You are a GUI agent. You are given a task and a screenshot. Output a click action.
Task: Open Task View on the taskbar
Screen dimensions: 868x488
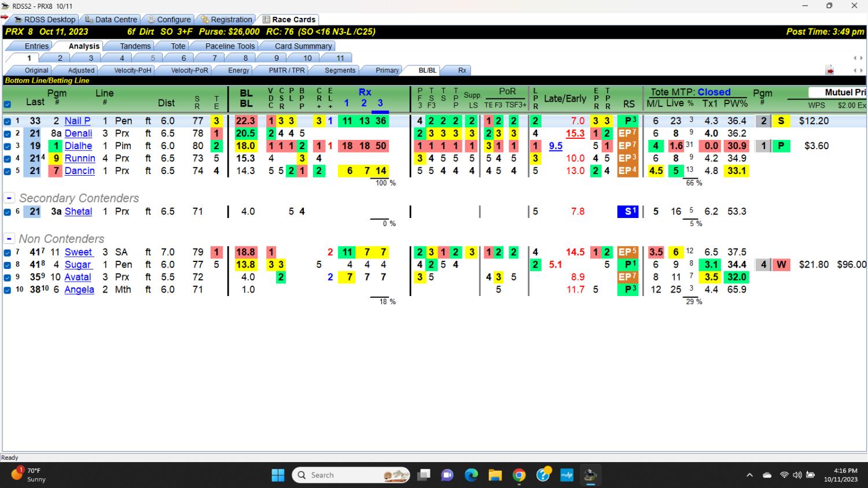click(424, 475)
